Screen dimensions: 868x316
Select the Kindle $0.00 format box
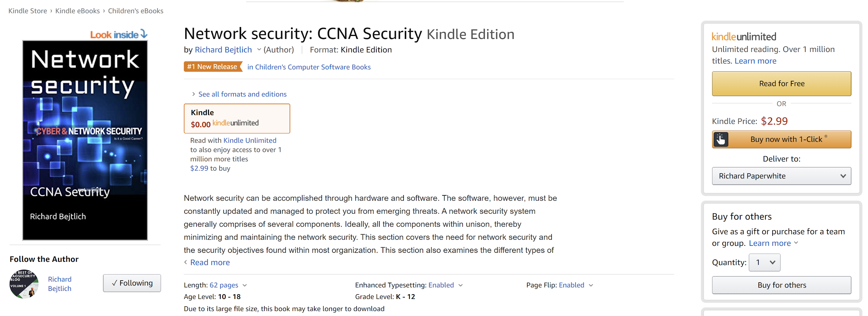[237, 118]
